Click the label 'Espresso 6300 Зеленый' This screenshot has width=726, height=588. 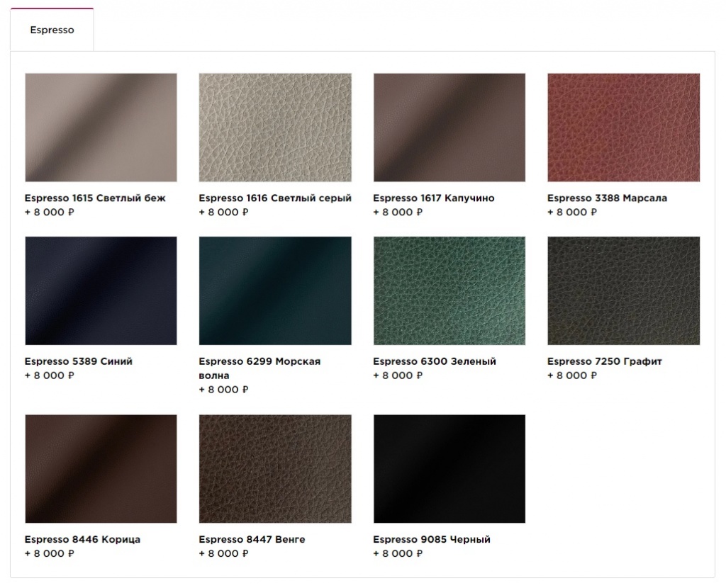435,361
